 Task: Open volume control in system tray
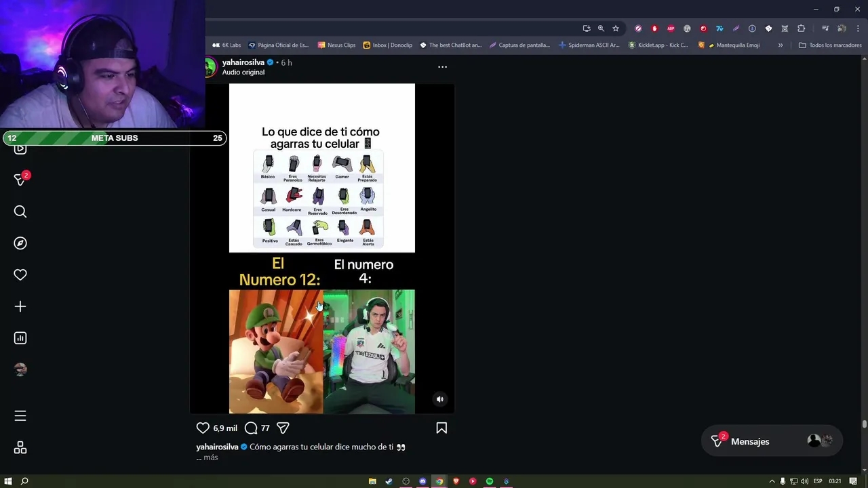click(x=804, y=481)
